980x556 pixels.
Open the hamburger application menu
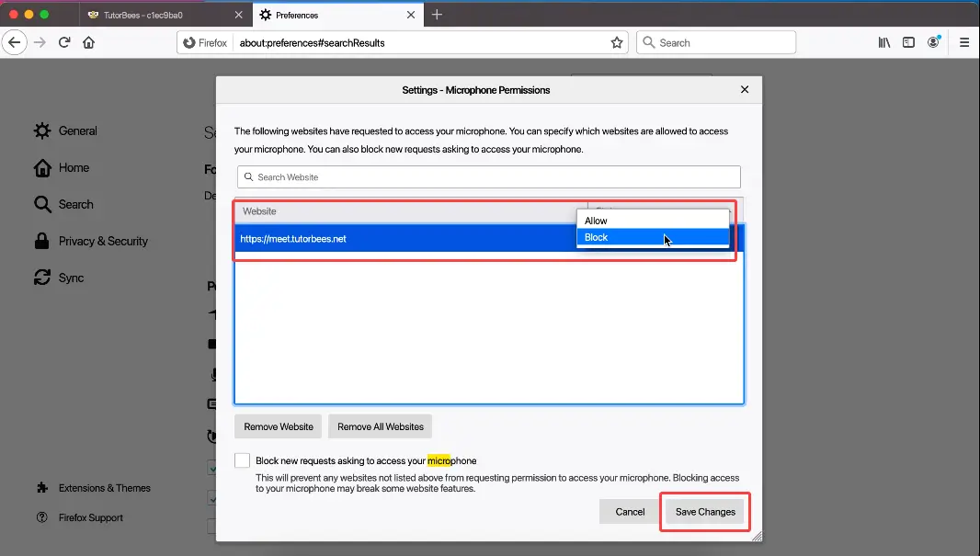coord(964,42)
